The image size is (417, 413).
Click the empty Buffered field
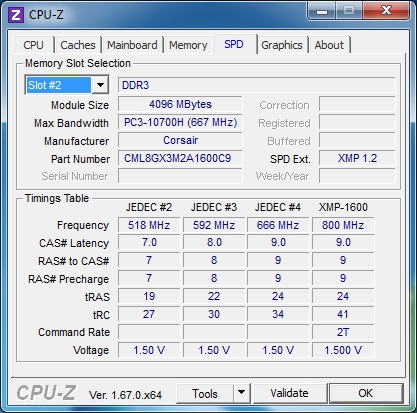[357, 140]
